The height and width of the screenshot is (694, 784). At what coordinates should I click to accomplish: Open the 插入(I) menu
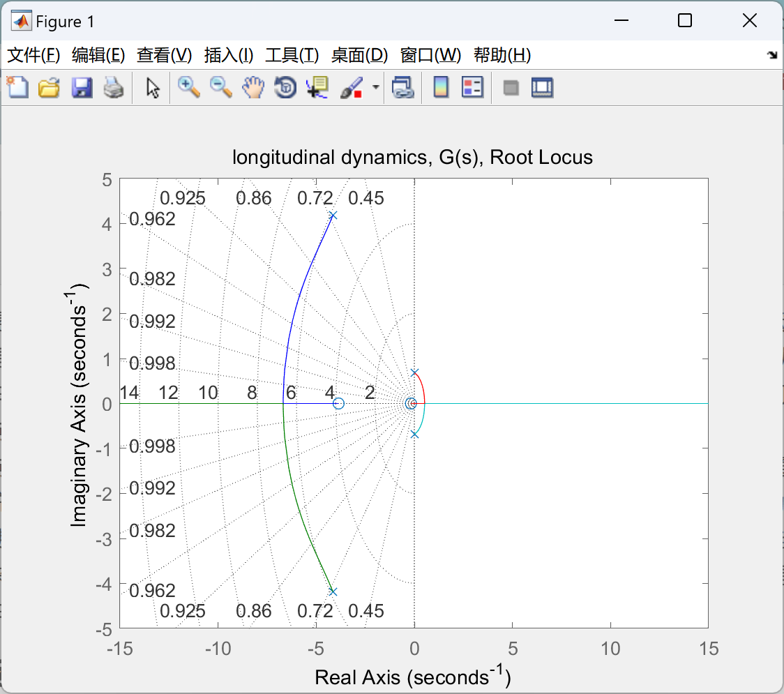229,55
